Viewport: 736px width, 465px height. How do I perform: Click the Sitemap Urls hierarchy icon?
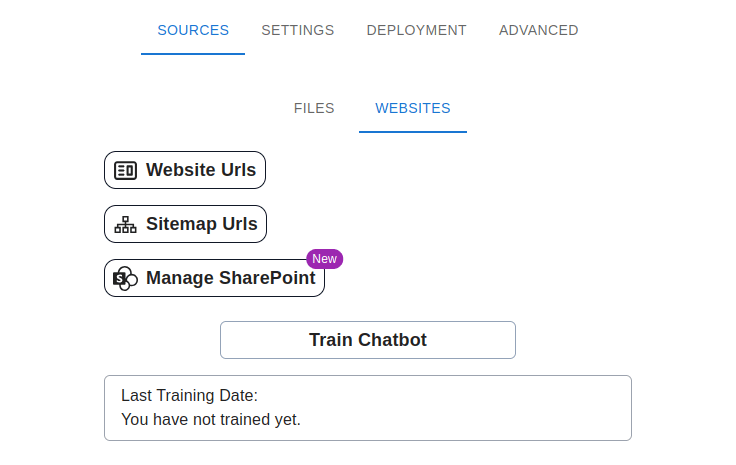coord(125,224)
